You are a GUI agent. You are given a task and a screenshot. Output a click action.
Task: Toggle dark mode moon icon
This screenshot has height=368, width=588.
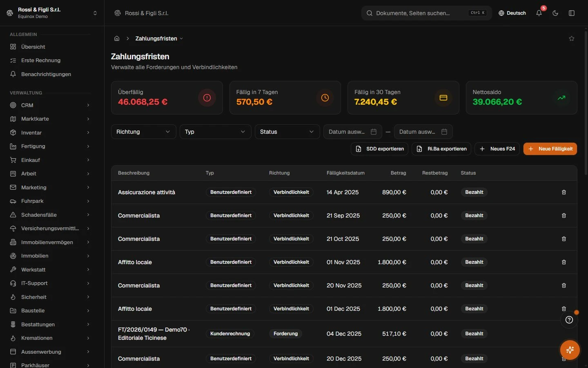coord(555,13)
